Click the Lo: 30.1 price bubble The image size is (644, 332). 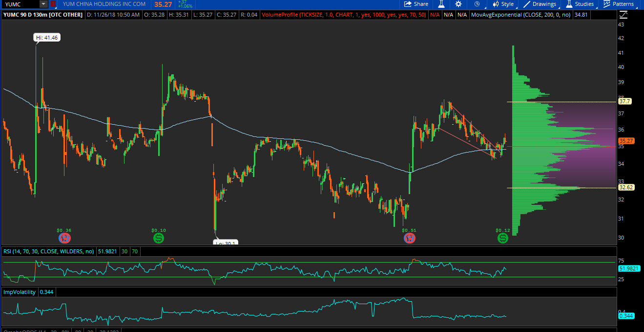pyautogui.click(x=226, y=242)
